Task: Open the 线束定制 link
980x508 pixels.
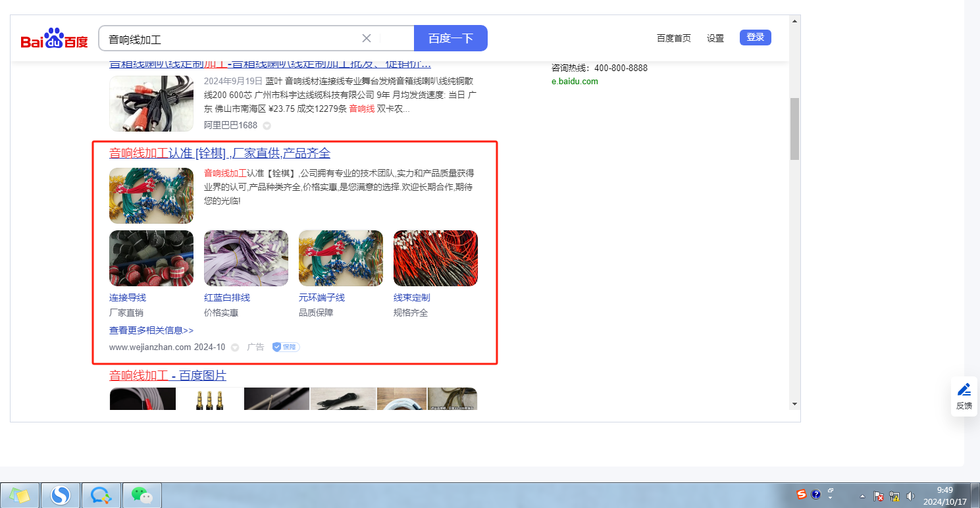Action: [x=412, y=297]
